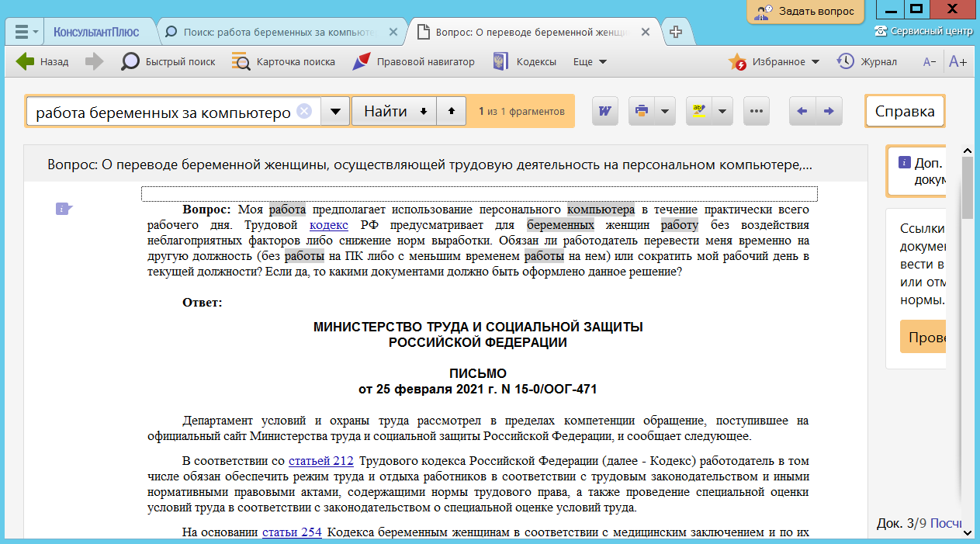Increase font size with A+ button
The image size is (980, 544).
pos(958,62)
